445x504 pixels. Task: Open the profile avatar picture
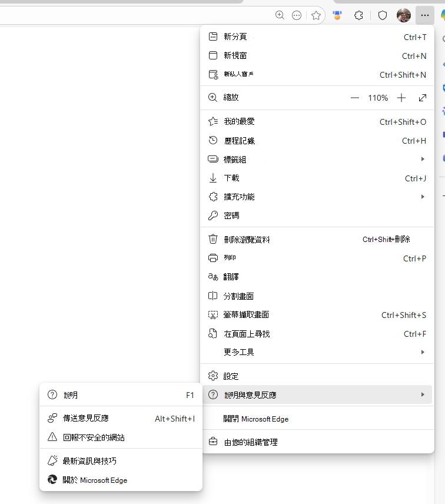(404, 15)
